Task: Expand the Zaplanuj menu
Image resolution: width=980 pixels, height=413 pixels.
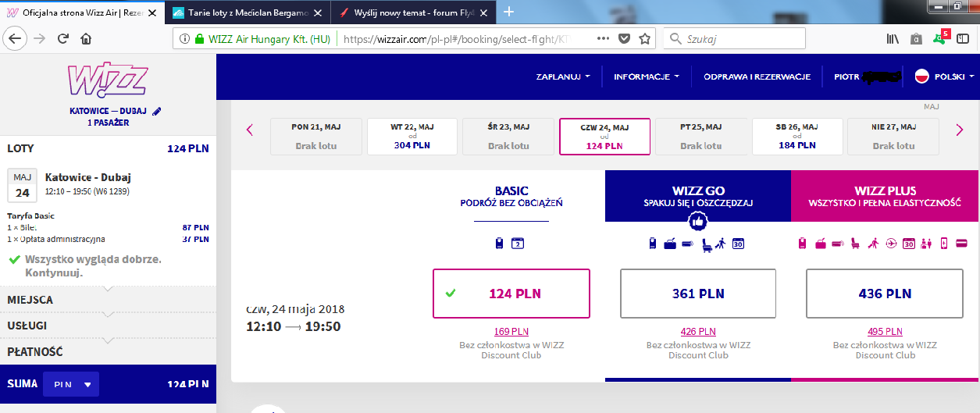Action: click(x=562, y=77)
